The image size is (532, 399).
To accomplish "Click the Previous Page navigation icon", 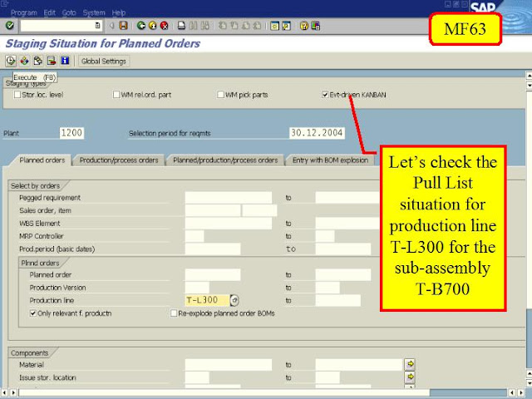I will 234,26.
